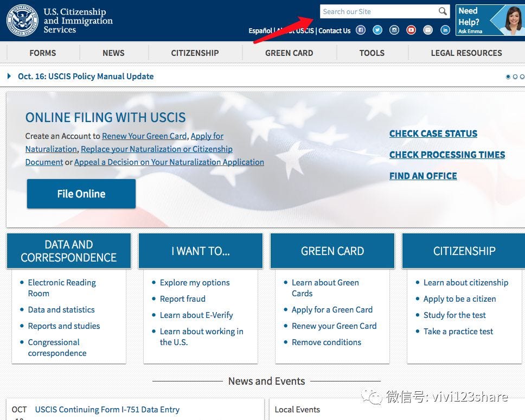Open Learn about working in the U.S.
Viewport: 525px width, 420px height.
tap(202, 336)
